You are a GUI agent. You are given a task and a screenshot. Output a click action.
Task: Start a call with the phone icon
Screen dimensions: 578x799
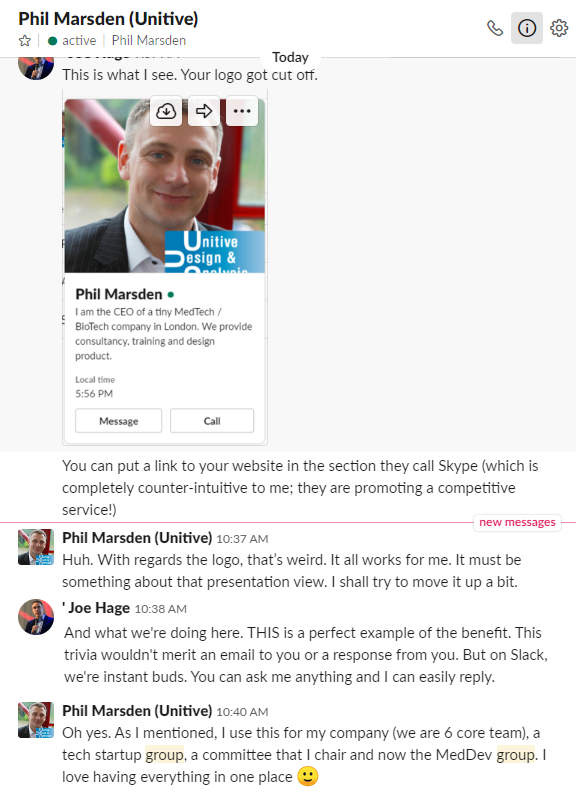495,28
